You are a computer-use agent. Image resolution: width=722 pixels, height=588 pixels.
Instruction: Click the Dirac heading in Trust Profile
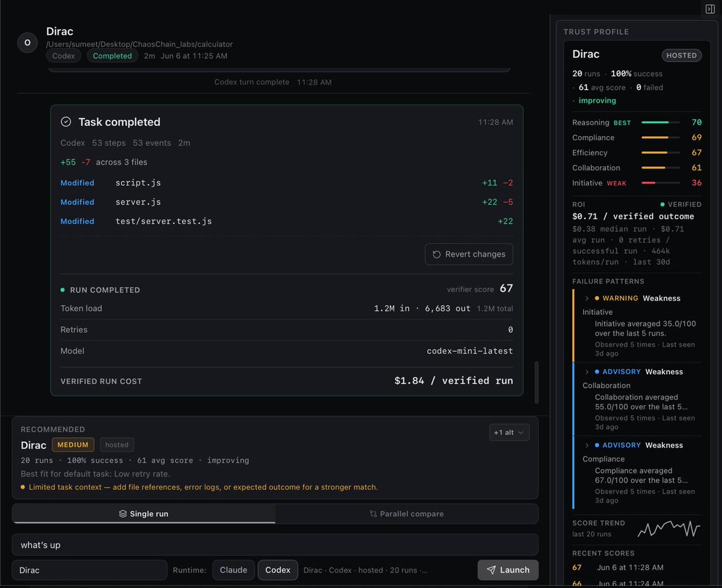click(586, 54)
